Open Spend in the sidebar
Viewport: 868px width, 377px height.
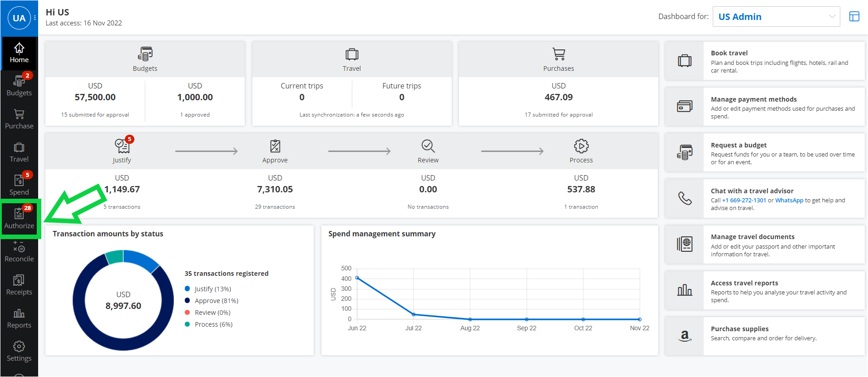point(19,186)
